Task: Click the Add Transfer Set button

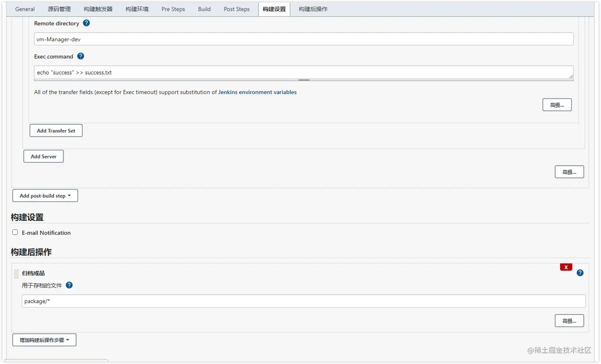Action: pyautogui.click(x=56, y=131)
